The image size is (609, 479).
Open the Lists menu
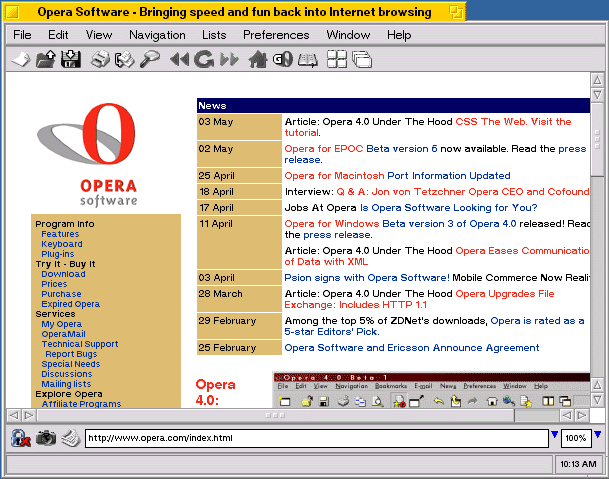[x=214, y=35]
